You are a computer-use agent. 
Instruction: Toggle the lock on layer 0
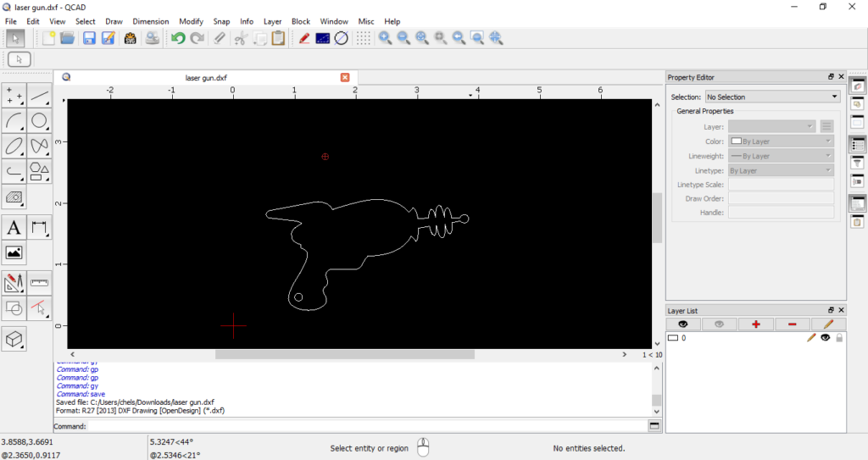click(x=839, y=338)
